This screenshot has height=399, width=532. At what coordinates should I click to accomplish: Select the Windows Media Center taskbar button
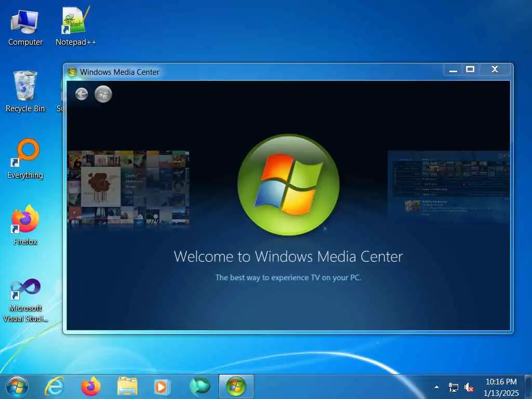coord(236,387)
